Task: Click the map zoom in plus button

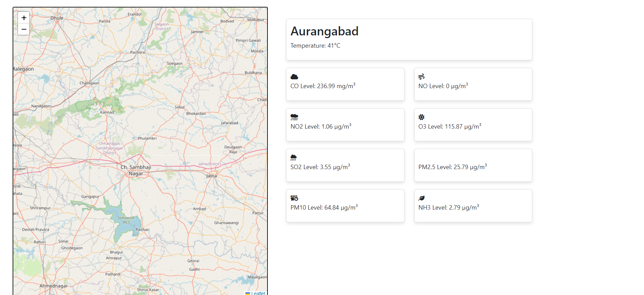Action: 24,18
